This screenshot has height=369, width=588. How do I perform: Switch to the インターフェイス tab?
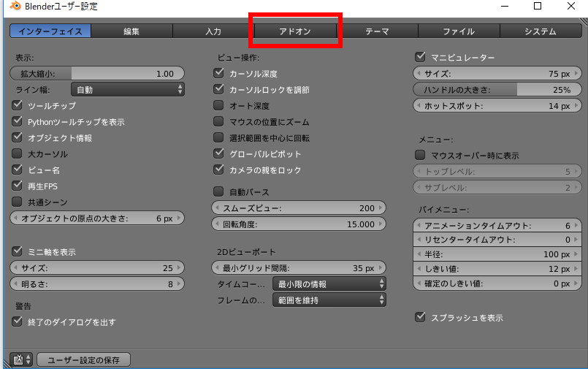point(50,31)
